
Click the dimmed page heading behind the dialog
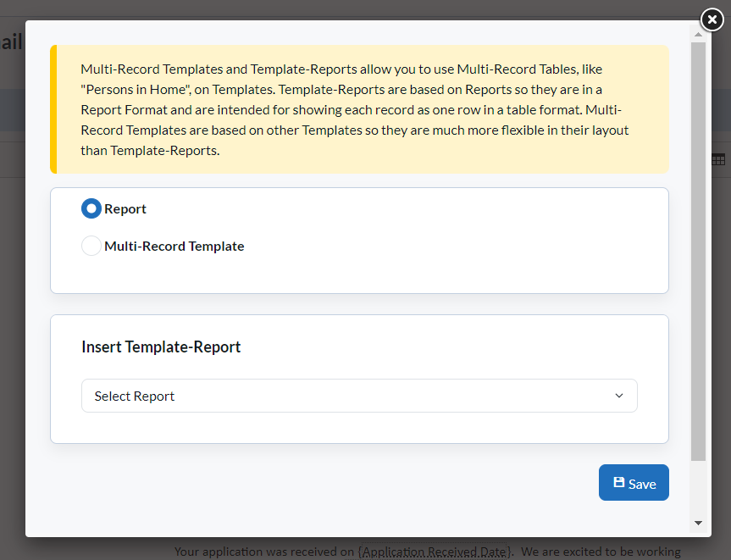(x=12, y=42)
